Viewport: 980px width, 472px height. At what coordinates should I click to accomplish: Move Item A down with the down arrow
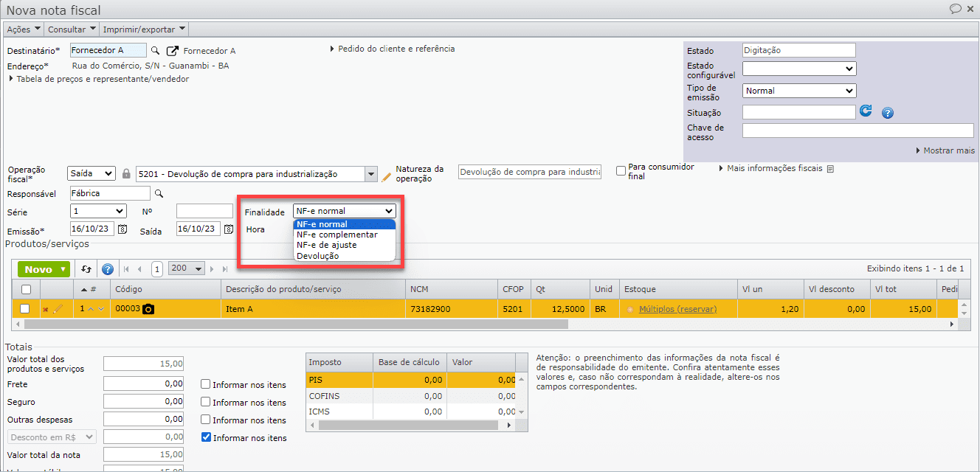pos(101,309)
